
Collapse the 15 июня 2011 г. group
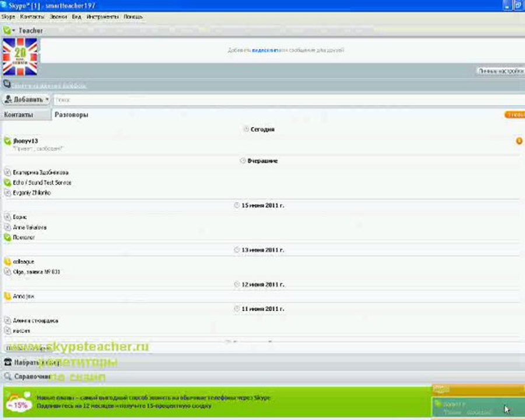pyautogui.click(x=259, y=205)
